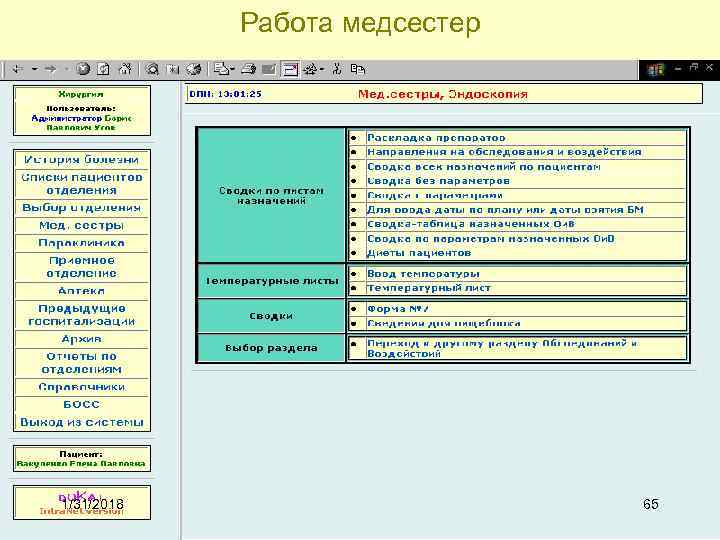
Task: Open Сведения для пищеблока link
Action: tap(443, 323)
